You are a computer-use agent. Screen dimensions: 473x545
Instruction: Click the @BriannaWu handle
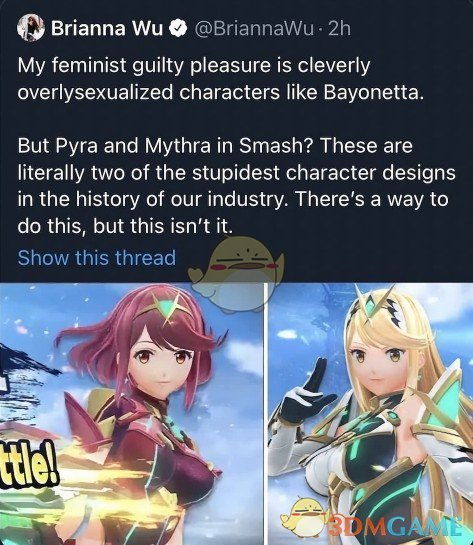point(253,29)
